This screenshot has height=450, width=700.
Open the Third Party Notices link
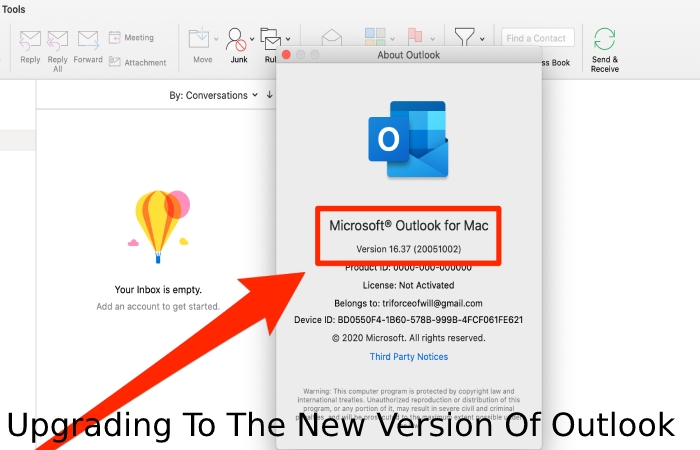(408, 357)
